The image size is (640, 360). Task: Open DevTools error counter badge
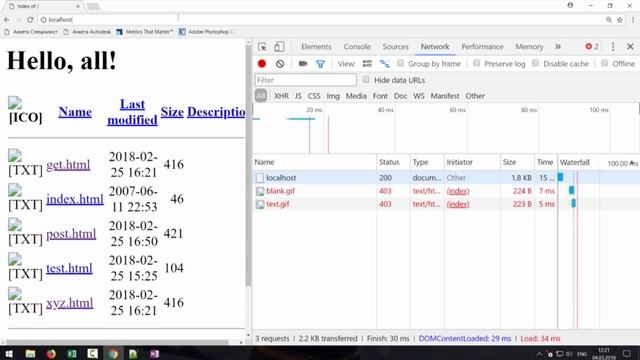[x=592, y=47]
